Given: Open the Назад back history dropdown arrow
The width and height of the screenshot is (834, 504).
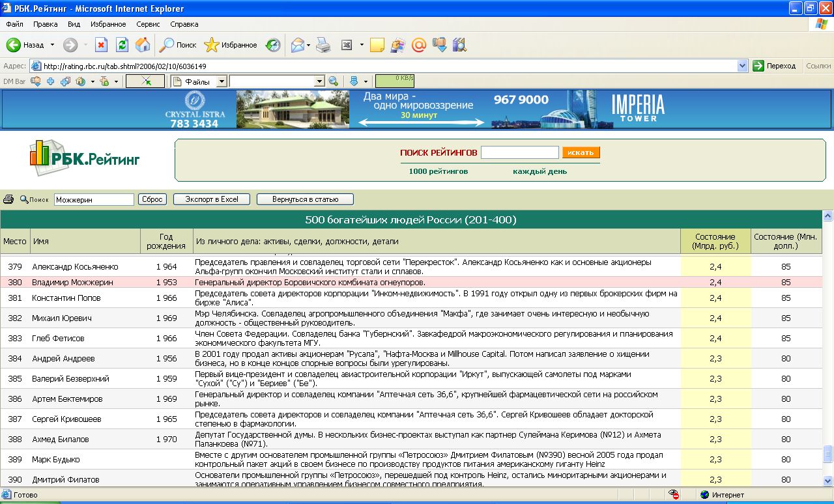Looking at the screenshot, I should [x=52, y=45].
